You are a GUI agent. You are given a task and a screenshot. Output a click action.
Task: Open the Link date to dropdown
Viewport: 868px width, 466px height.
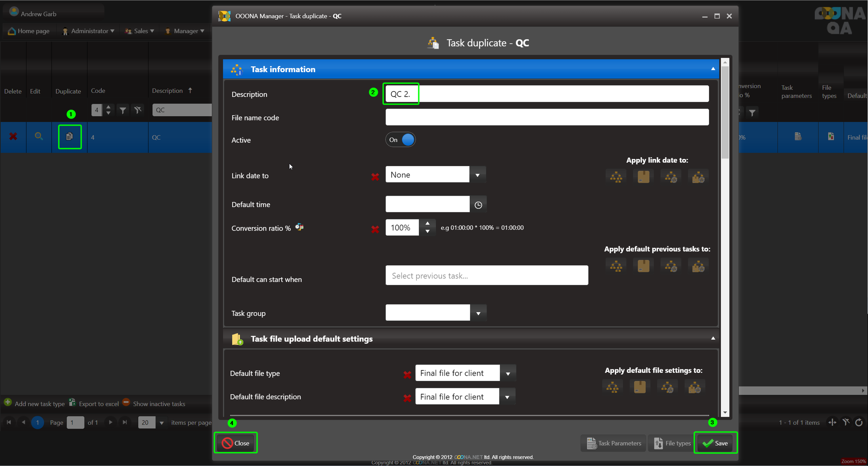point(477,175)
